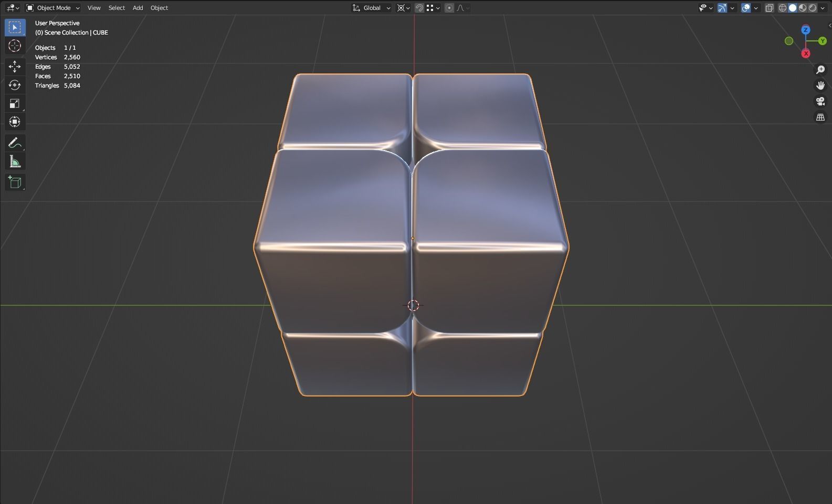Open the editor type dropdown
This screenshot has width=832, height=504.
point(13,8)
